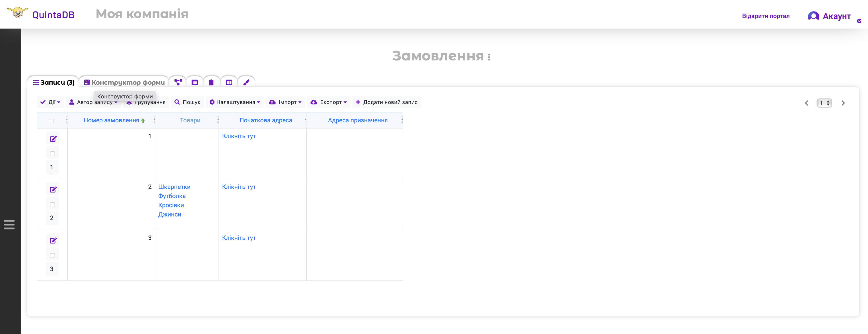868x334 pixels.
Task: Click the Групування button
Action: [146, 102]
